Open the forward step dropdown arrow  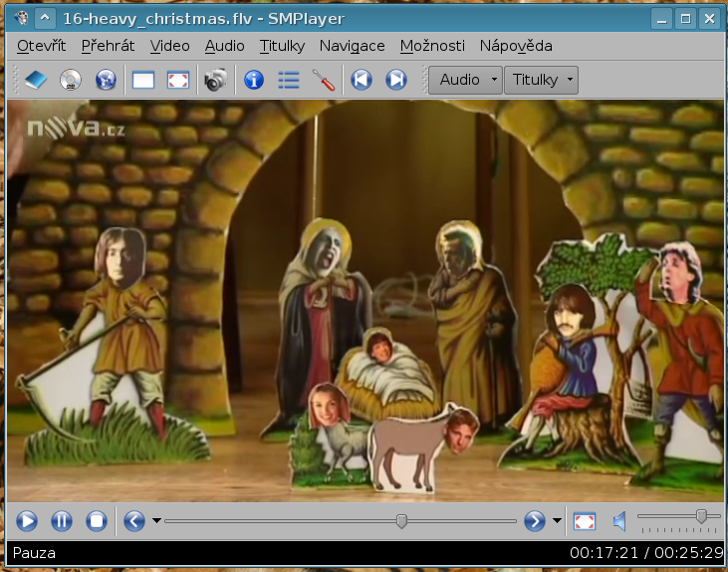[557, 521]
